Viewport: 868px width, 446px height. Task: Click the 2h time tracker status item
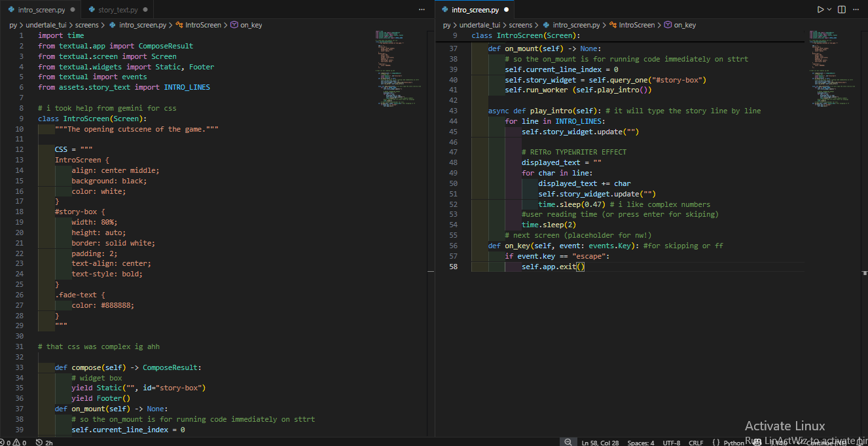[45, 443]
